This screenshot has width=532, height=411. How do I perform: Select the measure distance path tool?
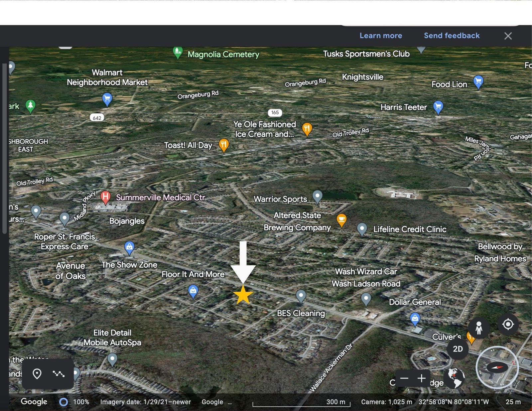coord(59,374)
